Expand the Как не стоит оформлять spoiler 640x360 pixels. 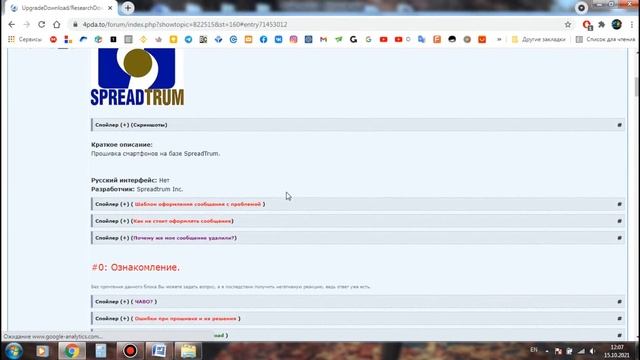point(358,221)
